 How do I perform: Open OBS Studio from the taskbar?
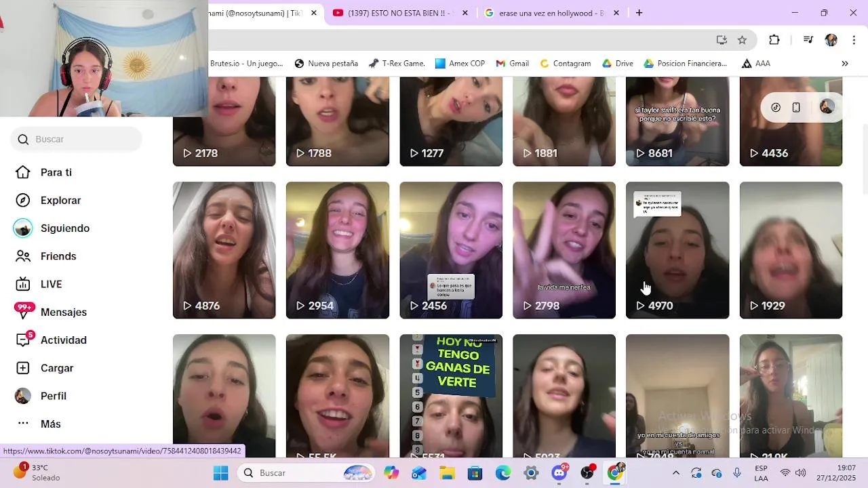587,473
